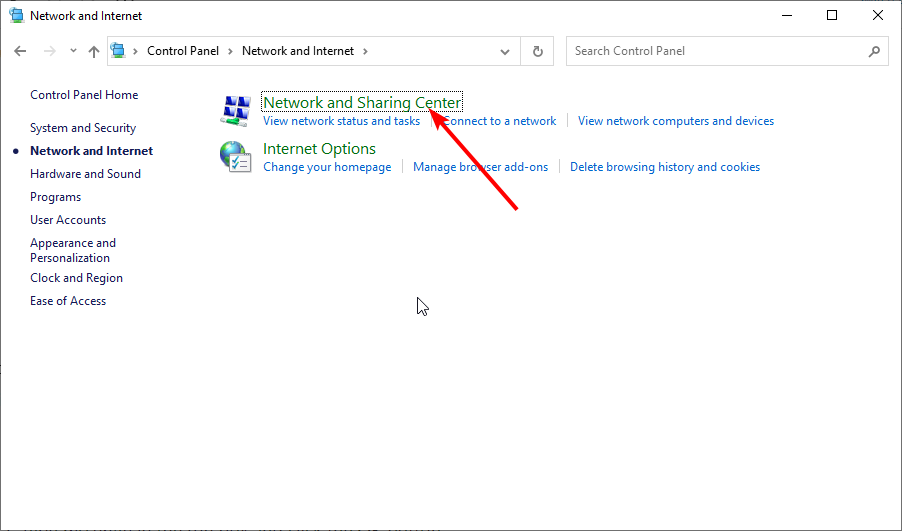
Task: Click the Network and Sharing Center icon
Action: (236, 110)
